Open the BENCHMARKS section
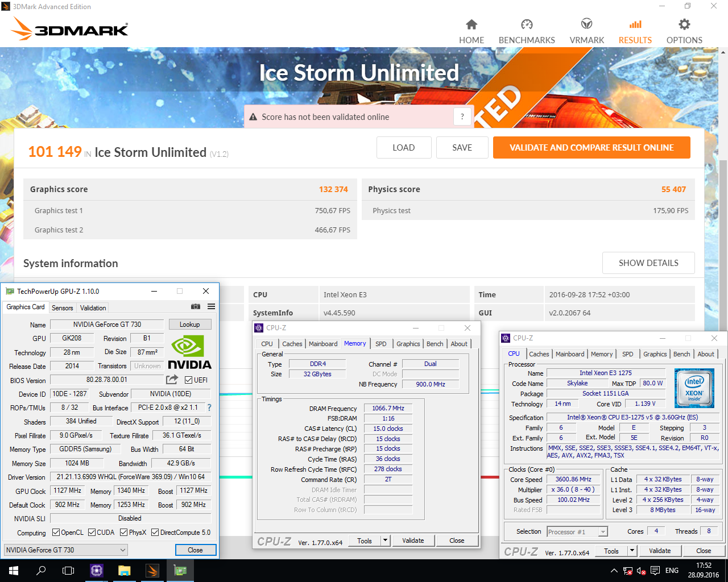The image size is (728, 582). 527,32
